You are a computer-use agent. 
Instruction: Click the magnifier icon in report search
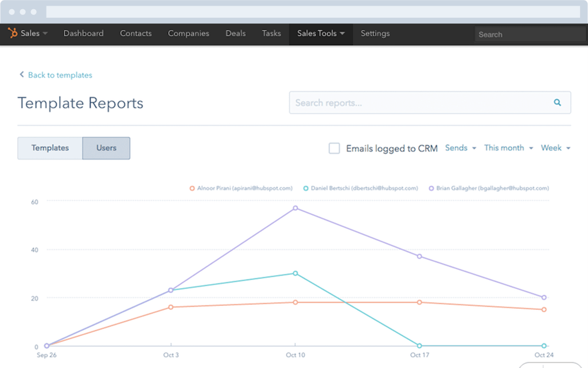tap(557, 103)
